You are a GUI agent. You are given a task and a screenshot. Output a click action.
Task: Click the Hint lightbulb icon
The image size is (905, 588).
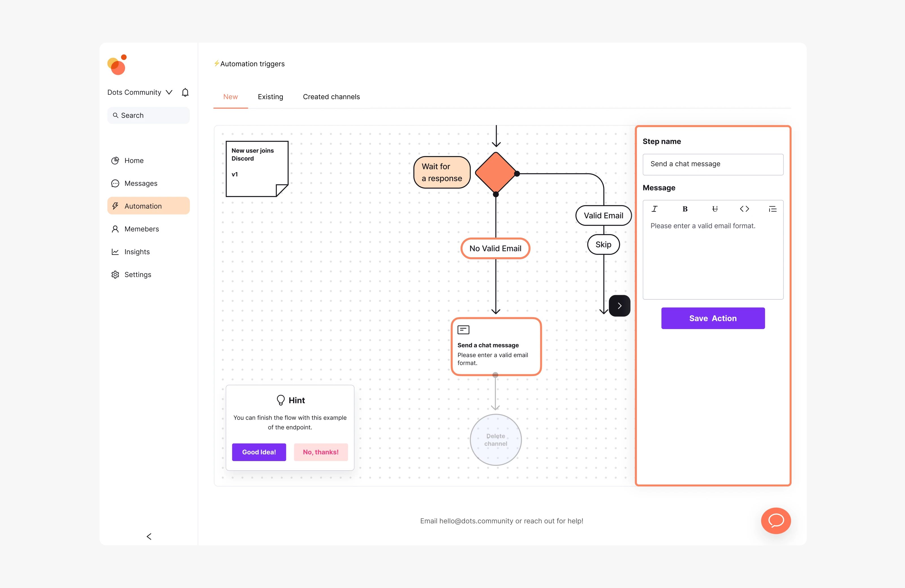click(281, 400)
